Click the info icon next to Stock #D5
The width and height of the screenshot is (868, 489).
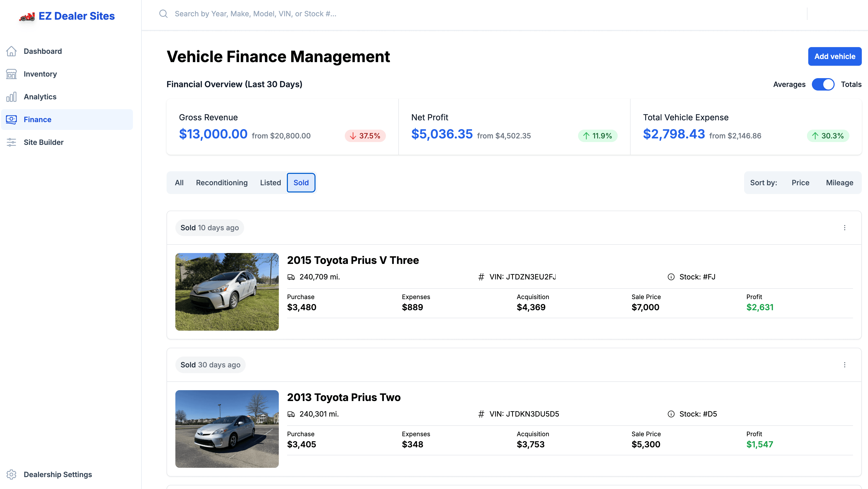click(x=671, y=414)
